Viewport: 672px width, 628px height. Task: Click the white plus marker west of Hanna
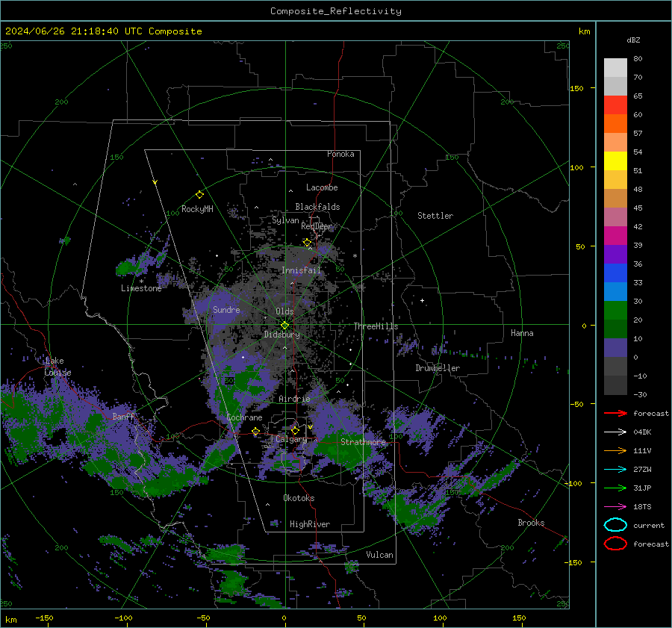422,300
